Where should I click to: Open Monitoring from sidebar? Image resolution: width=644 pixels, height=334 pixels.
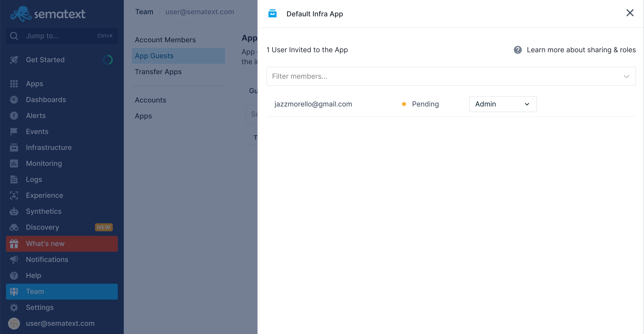pos(44,163)
